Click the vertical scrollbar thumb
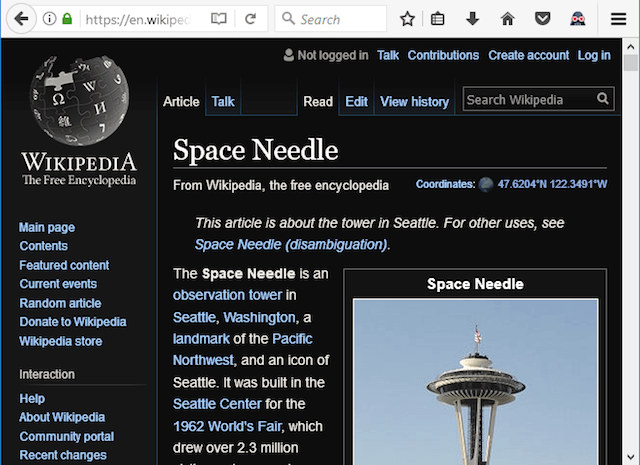Viewport: 640px width, 465px height. 631,63
